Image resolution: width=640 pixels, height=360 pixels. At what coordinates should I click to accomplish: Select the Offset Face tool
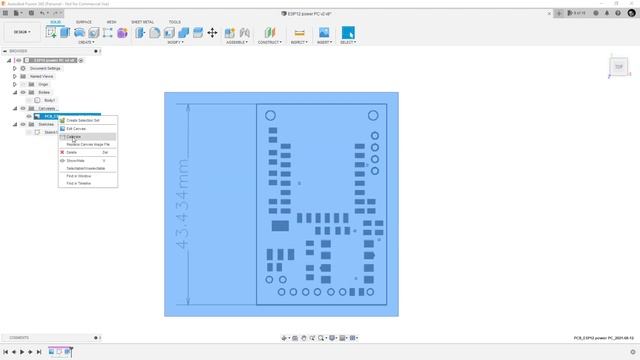point(198,33)
